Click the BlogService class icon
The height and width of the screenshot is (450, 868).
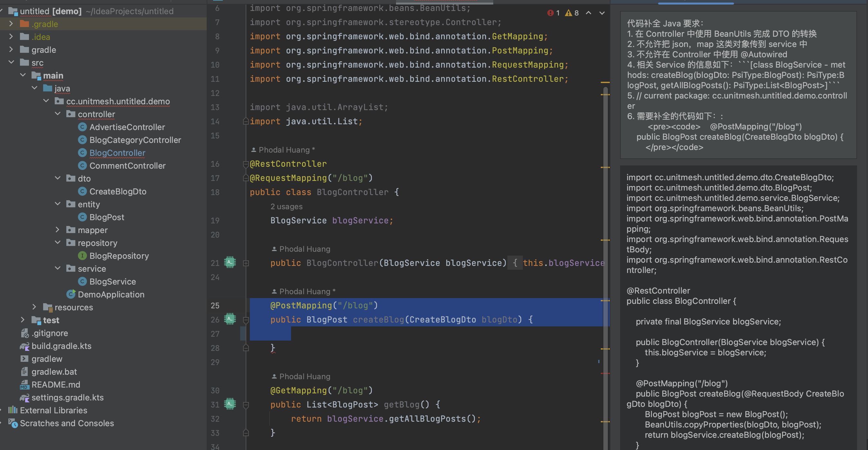(x=82, y=281)
